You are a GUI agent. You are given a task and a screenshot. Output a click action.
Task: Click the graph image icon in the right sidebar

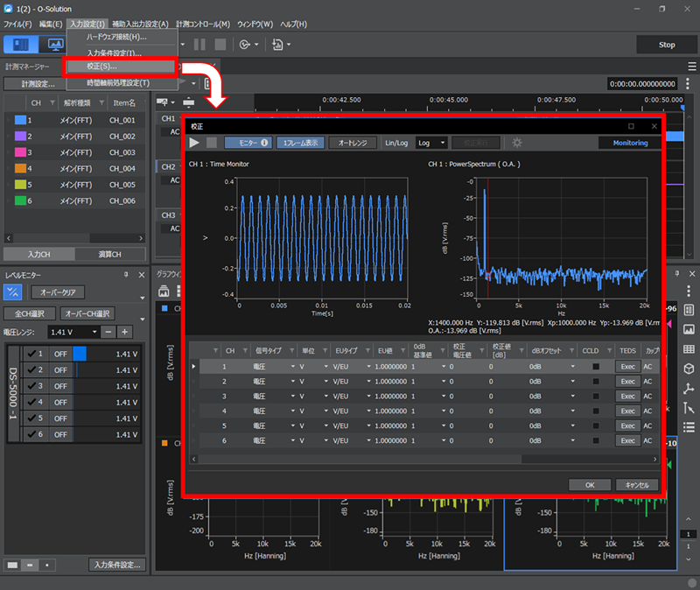pyautogui.click(x=689, y=330)
